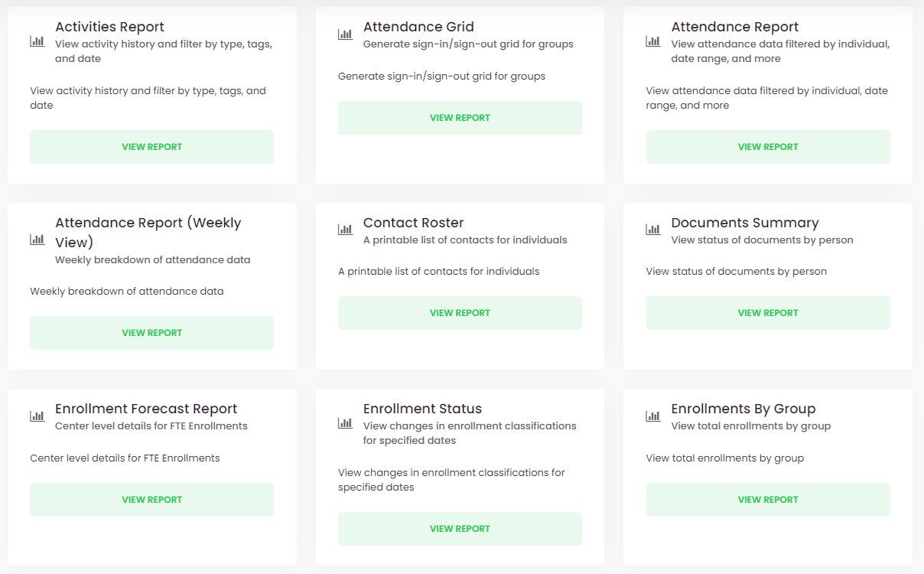View the weekly Attendance Report
Screen dimensions: 924x574
tap(151, 333)
